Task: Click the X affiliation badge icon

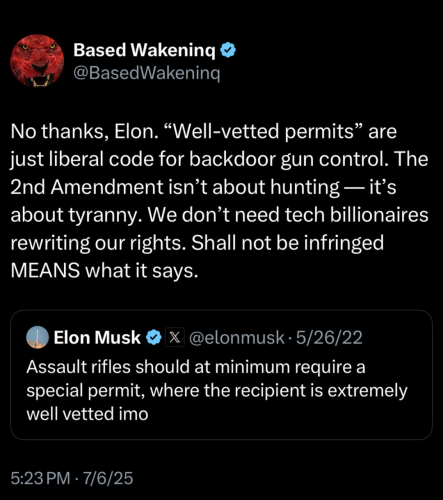Action: tap(175, 337)
